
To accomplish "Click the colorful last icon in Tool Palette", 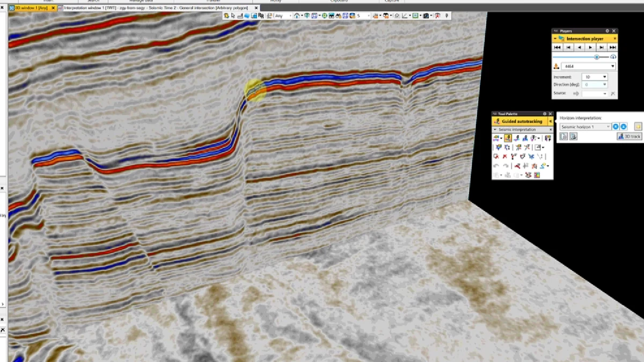I will [x=537, y=175].
